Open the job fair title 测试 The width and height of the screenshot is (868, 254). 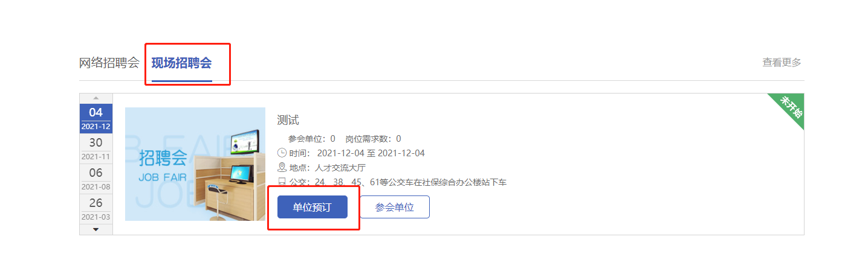tap(288, 120)
